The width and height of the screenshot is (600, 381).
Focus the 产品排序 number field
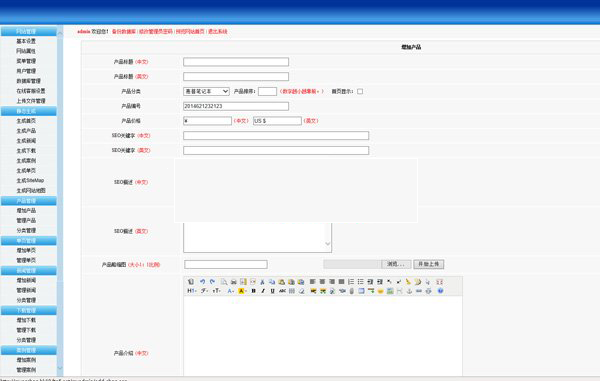point(267,91)
